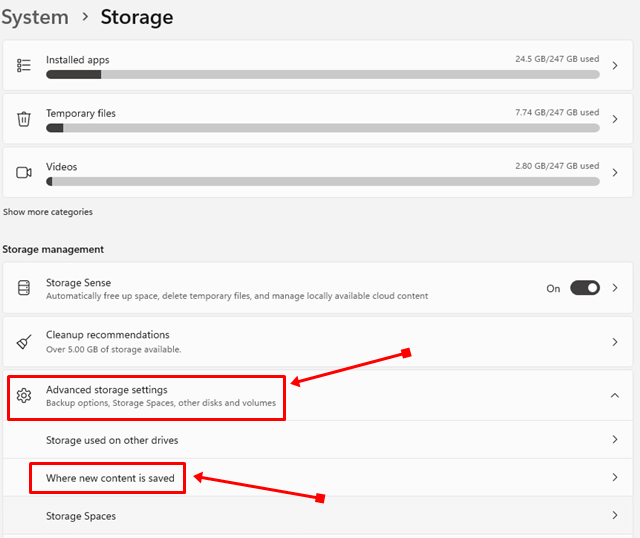The width and height of the screenshot is (640, 538).
Task: Open the Storage Spaces option
Action: (x=81, y=516)
